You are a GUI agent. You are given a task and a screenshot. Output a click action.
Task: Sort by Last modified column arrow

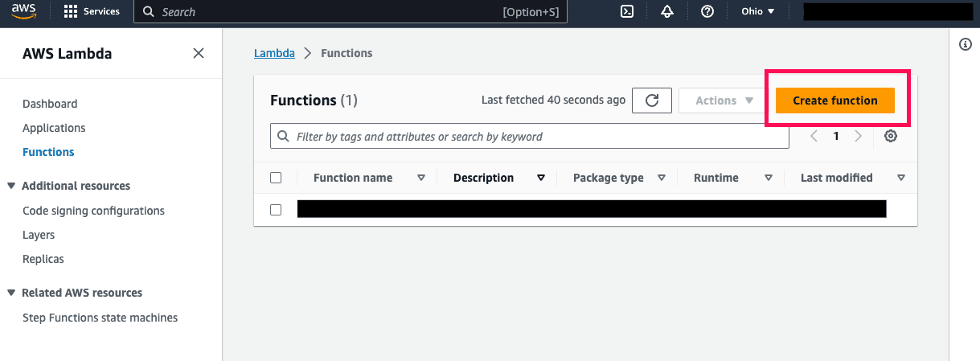901,178
